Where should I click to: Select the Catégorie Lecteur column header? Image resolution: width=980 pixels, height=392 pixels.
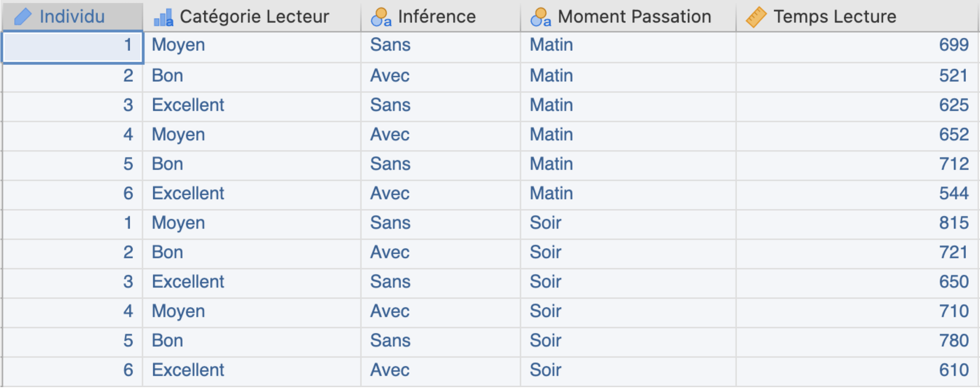click(x=252, y=17)
